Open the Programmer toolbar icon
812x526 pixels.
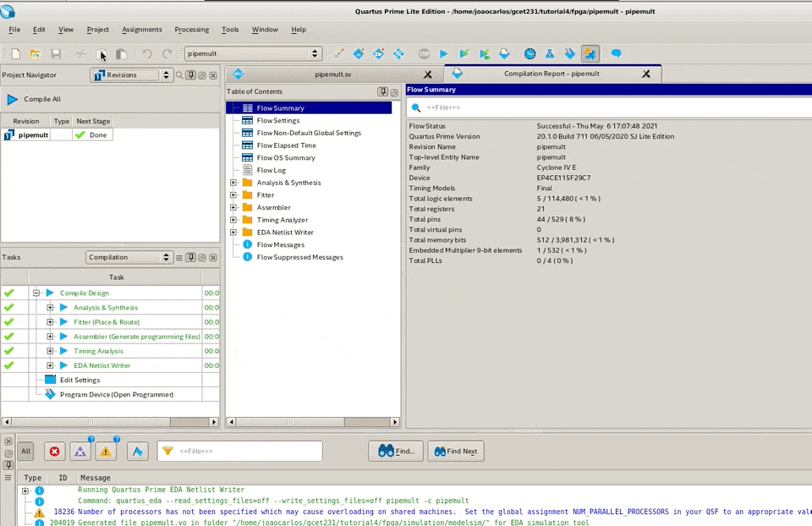coord(569,53)
